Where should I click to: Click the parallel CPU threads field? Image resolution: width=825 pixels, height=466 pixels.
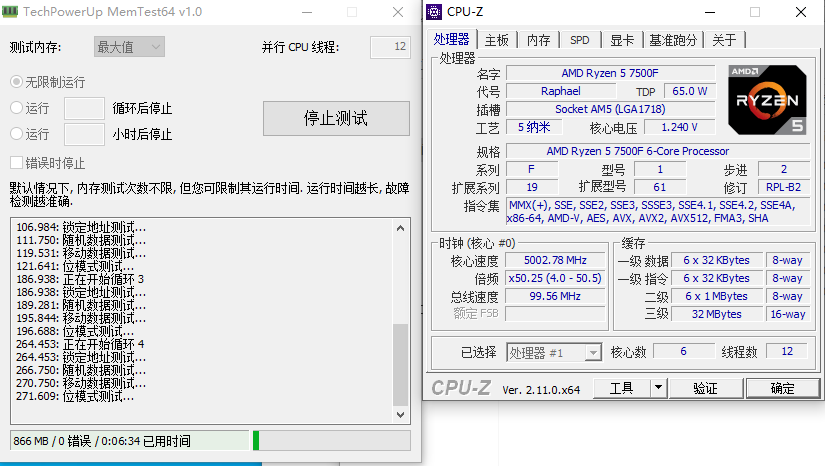tap(390, 47)
